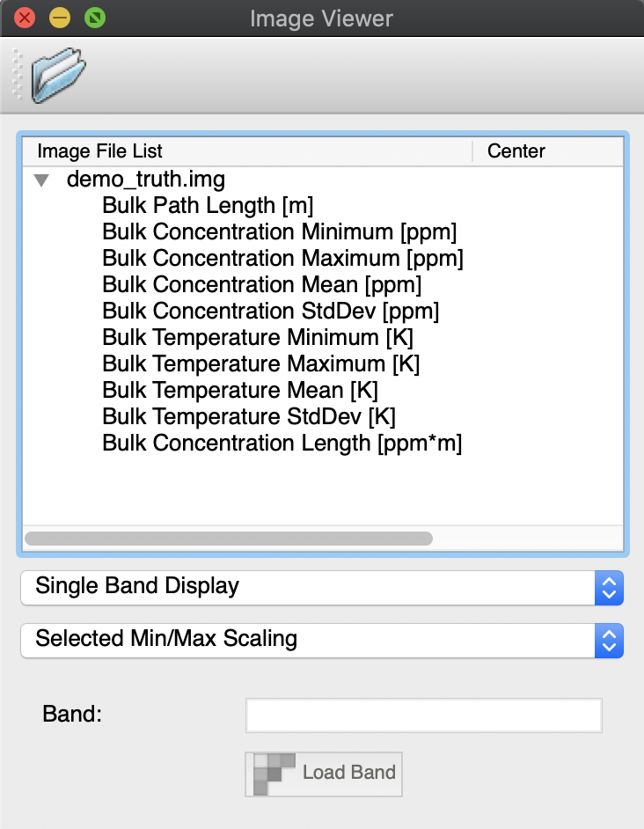Image resolution: width=644 pixels, height=829 pixels.
Task: Select Bulk Concentration Maximum [ppm] band
Action: click(282, 259)
